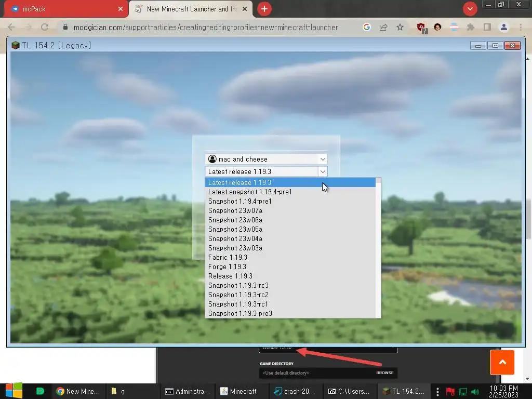Viewport: 532px width, 399px height.
Task: Select Latest release 1.19.3 in version list
Action: tap(290, 182)
